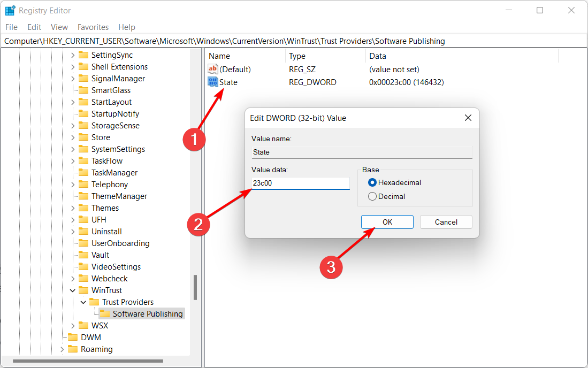Expand the SettingSync tree node
Viewport: 588px width, 368px height.
pos(73,55)
